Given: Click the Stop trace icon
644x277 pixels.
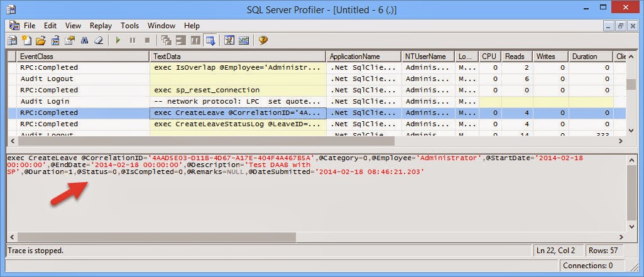Looking at the screenshot, I should (x=147, y=40).
